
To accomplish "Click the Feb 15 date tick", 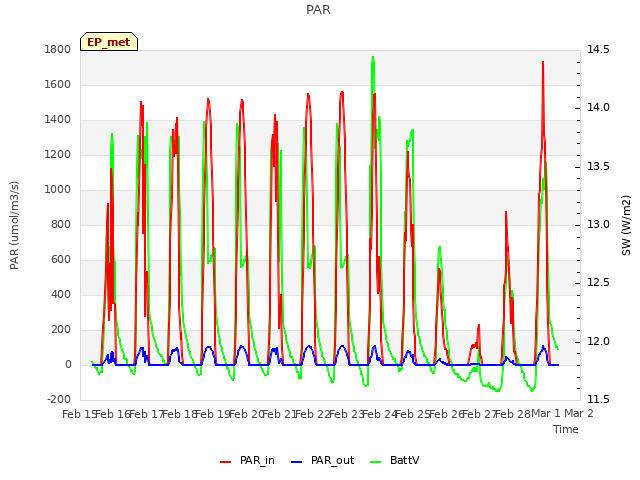I will point(78,414).
